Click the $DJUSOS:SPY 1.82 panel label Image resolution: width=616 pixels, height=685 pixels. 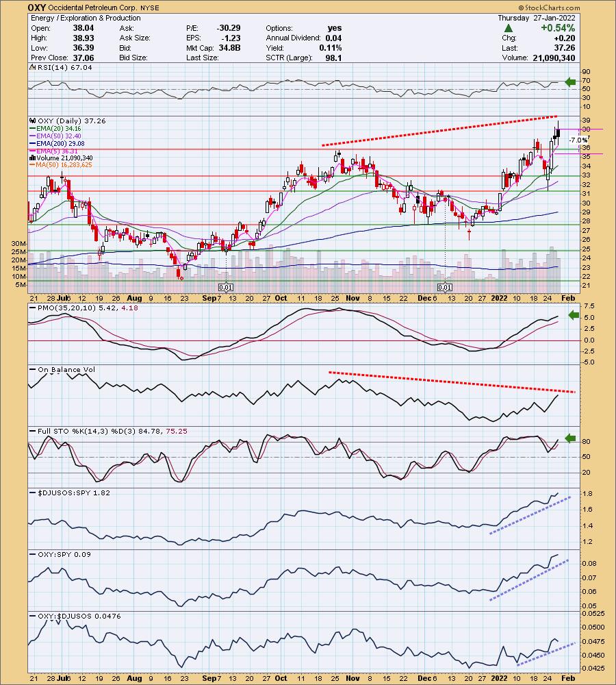coord(74,493)
